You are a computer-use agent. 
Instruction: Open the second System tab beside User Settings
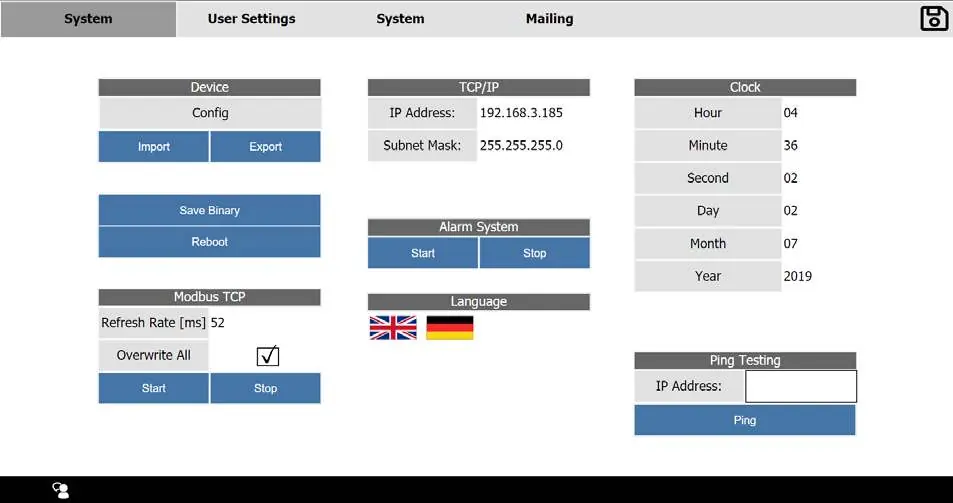(x=400, y=19)
